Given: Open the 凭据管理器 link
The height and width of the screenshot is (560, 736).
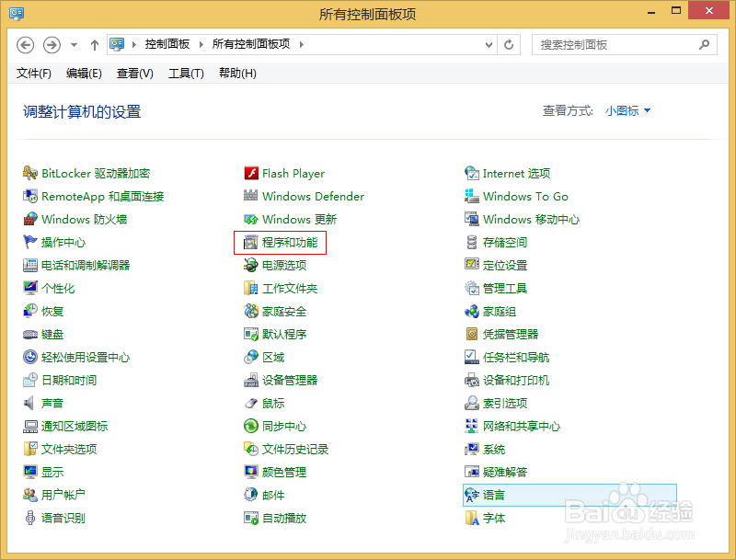Looking at the screenshot, I should pyautogui.click(x=511, y=334).
